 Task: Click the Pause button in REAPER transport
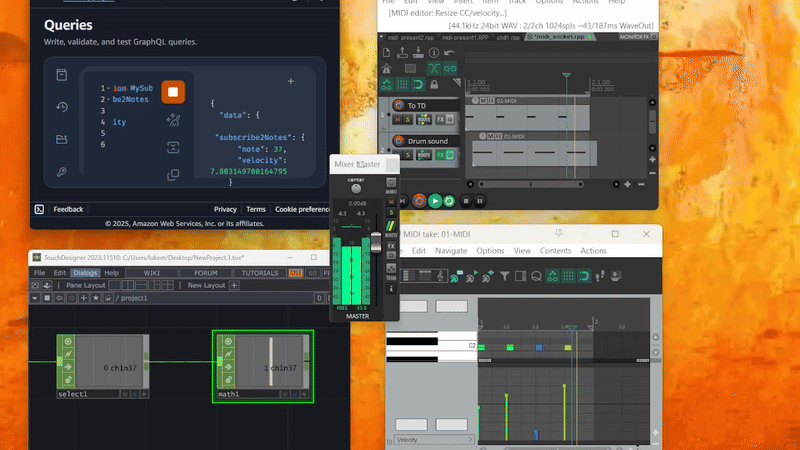(480, 201)
